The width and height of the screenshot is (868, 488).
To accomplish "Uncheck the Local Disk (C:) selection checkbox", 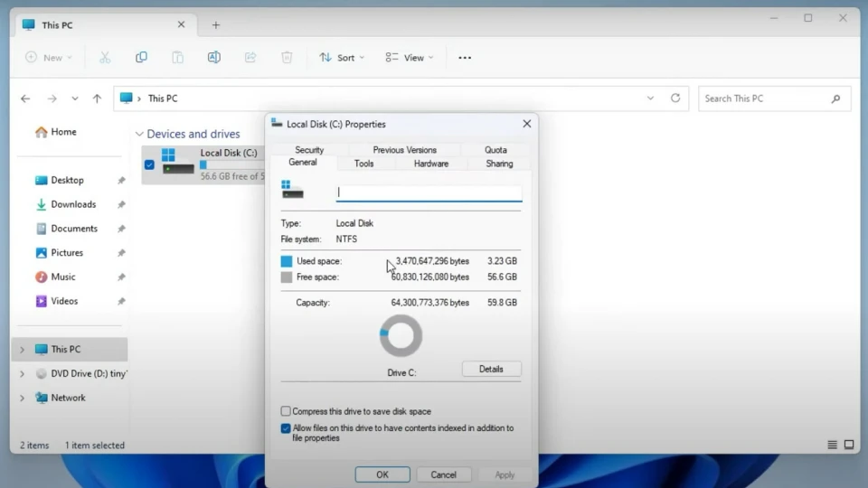I will tap(149, 164).
